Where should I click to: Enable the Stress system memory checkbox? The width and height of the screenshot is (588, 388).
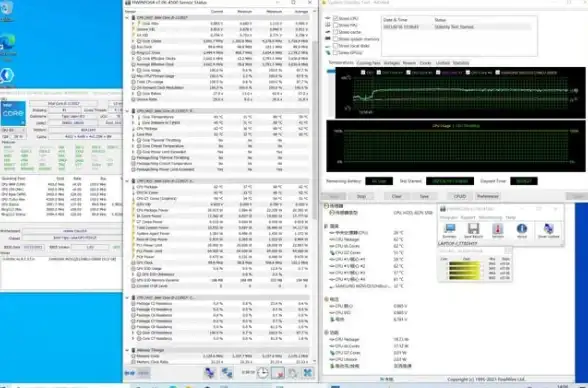coord(336,39)
